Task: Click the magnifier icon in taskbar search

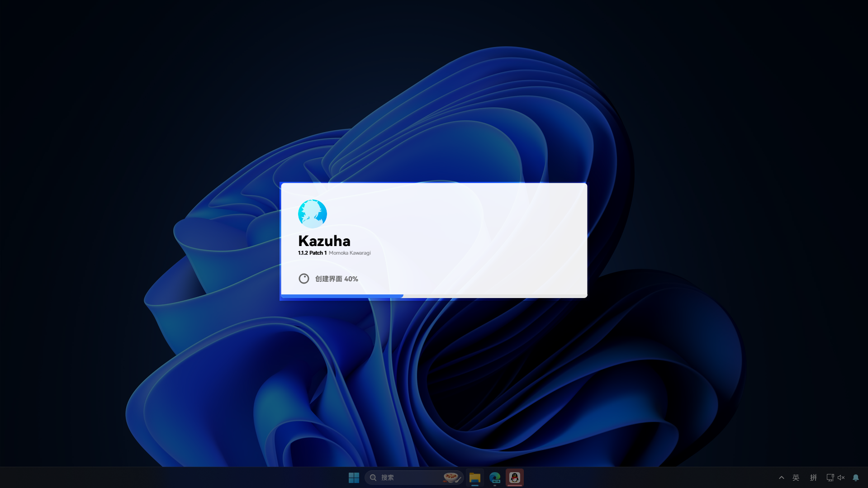Action: 373,478
